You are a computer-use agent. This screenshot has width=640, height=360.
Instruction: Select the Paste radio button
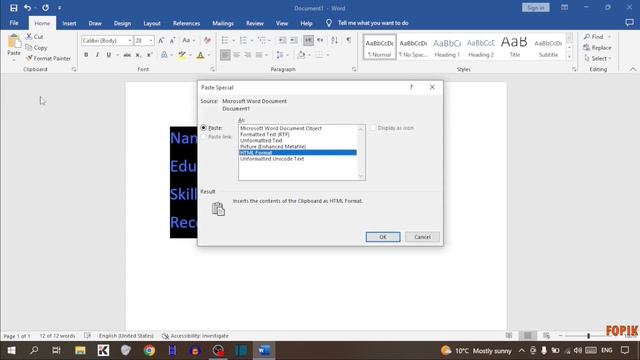tap(204, 128)
